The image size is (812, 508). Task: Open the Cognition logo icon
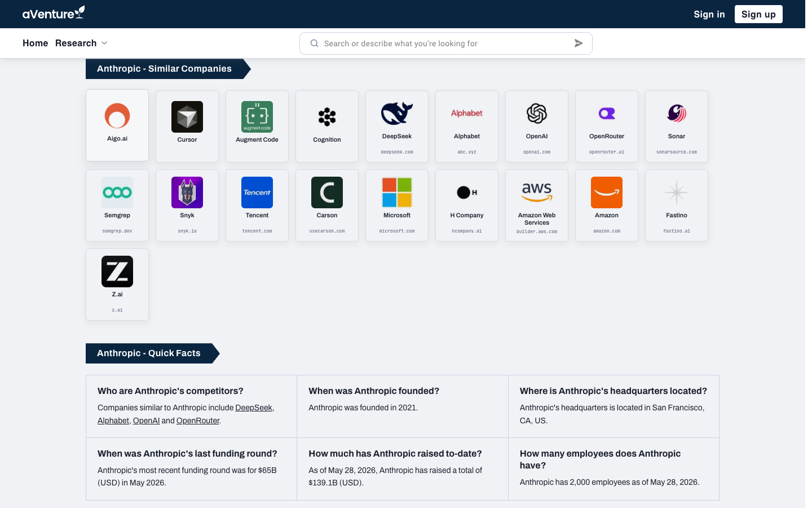click(327, 117)
